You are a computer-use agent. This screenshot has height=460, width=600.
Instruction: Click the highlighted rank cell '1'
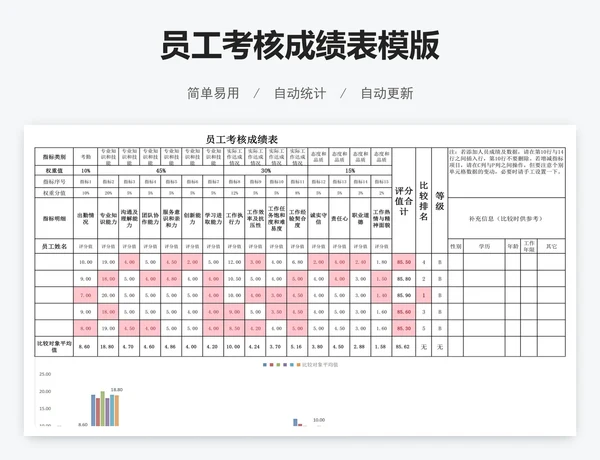pyautogui.click(x=424, y=295)
